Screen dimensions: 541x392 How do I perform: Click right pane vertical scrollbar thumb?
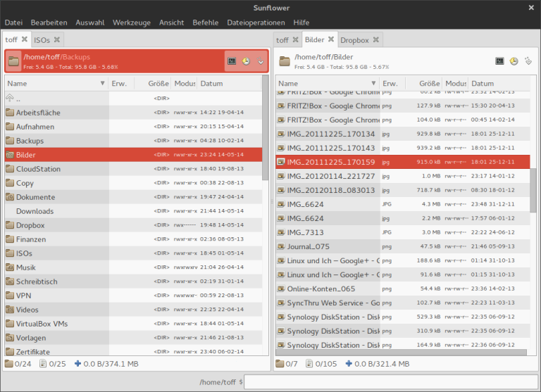(x=533, y=189)
